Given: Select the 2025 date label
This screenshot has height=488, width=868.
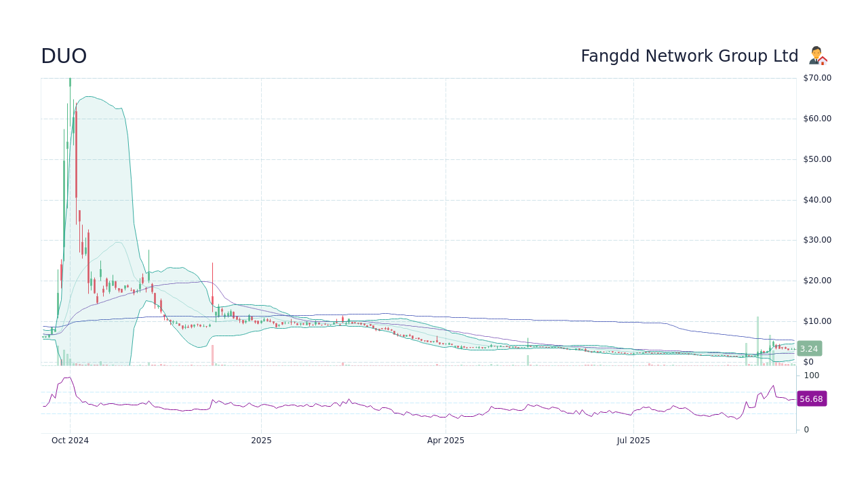Looking at the screenshot, I should pyautogui.click(x=261, y=441).
